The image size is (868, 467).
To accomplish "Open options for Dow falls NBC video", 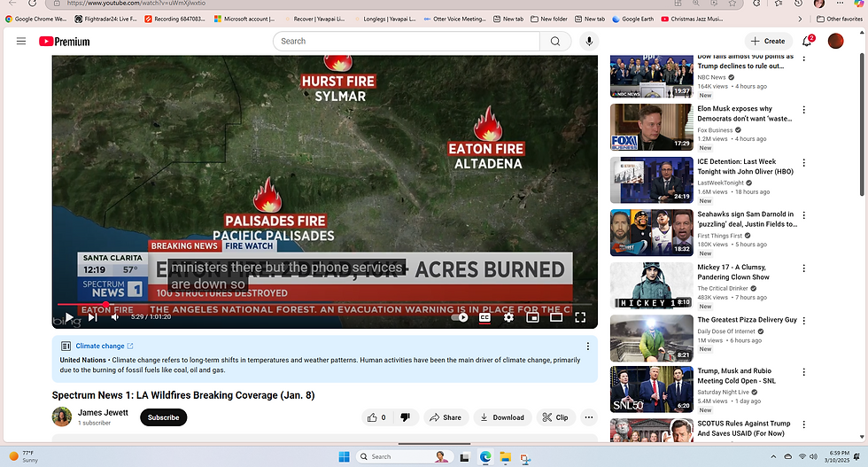I will pos(804,58).
